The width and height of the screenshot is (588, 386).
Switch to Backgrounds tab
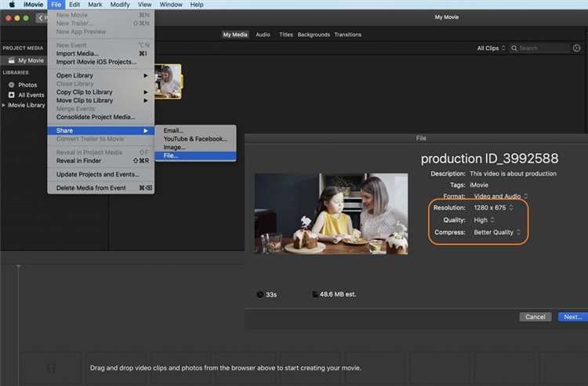pyautogui.click(x=314, y=35)
